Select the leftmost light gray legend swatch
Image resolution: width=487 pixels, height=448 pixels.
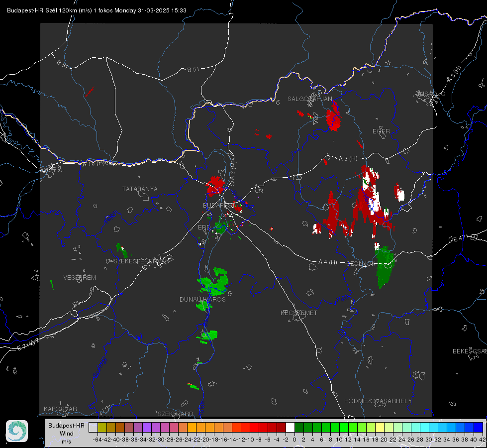pyautogui.click(x=93, y=428)
